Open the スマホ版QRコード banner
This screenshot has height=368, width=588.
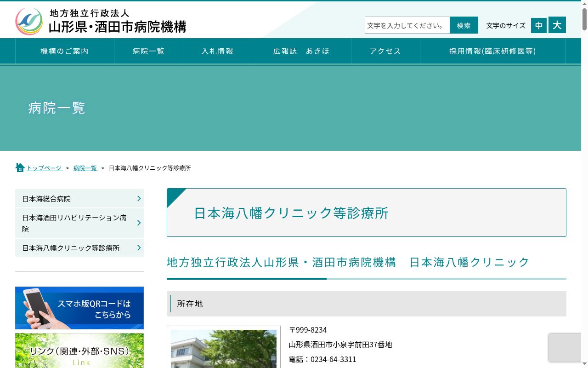(79, 308)
